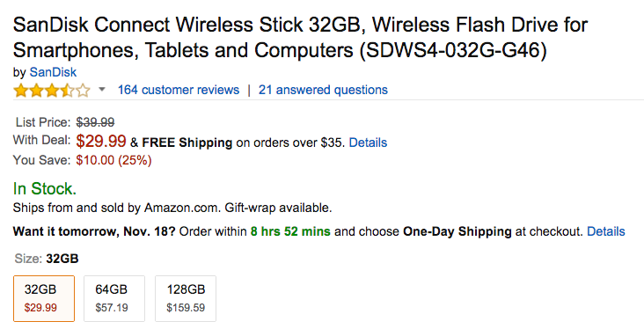Click the $159.59 price in 128GB box
The image size is (644, 329).
tap(186, 308)
